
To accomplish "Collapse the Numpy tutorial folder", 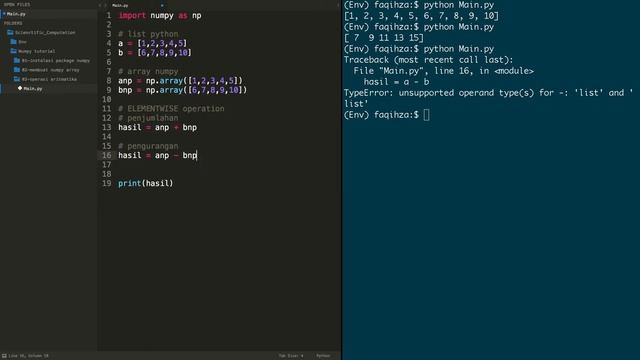I will coord(37,51).
